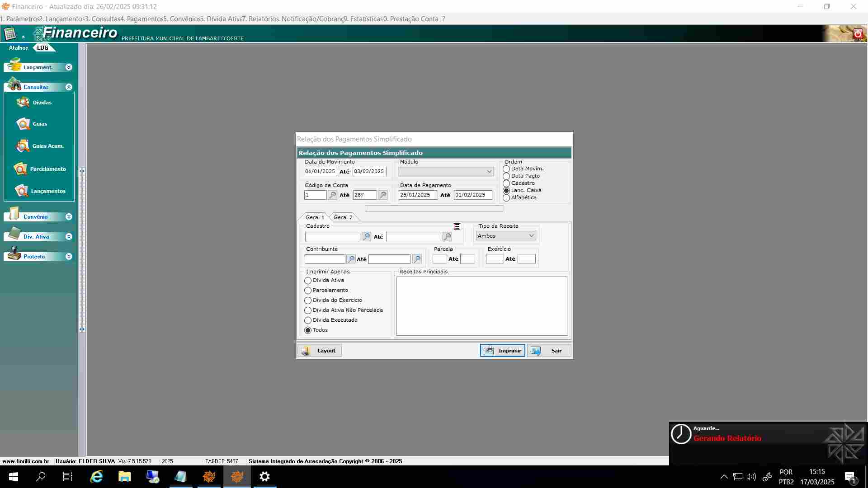Open the Módulo dropdown
868x488 pixels.
click(445, 172)
